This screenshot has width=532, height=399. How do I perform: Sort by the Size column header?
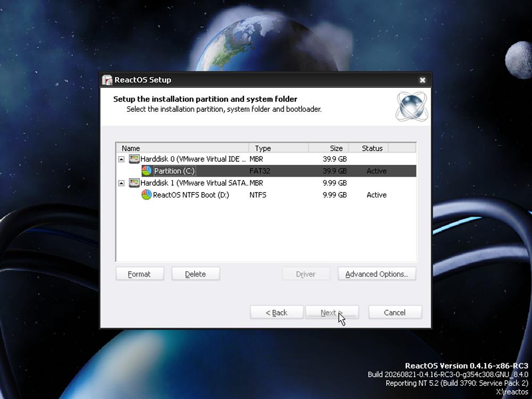[328, 148]
